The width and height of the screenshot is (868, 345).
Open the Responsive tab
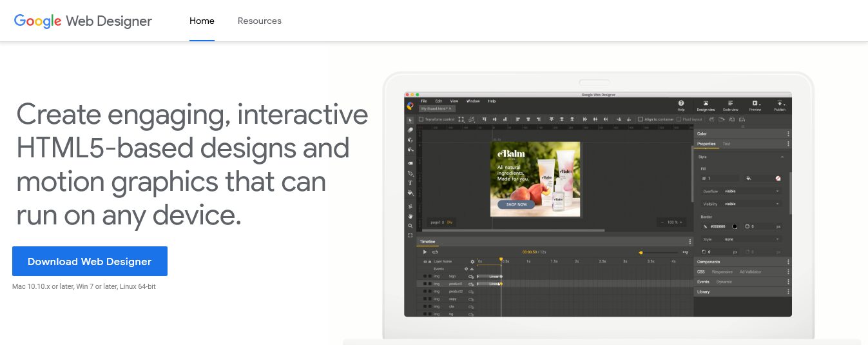tap(722, 271)
